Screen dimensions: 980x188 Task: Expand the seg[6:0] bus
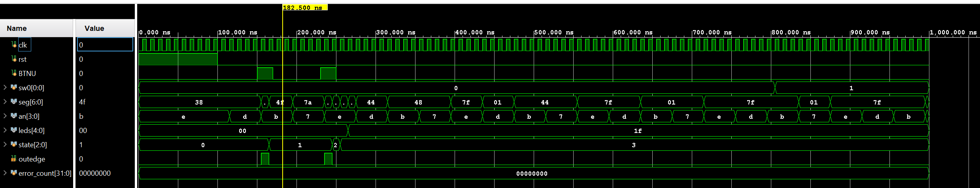point(5,102)
